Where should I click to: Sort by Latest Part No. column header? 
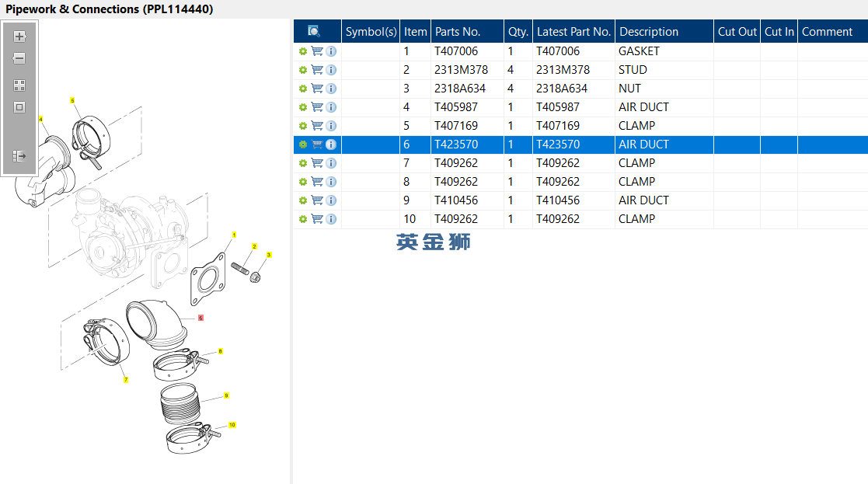(x=573, y=32)
